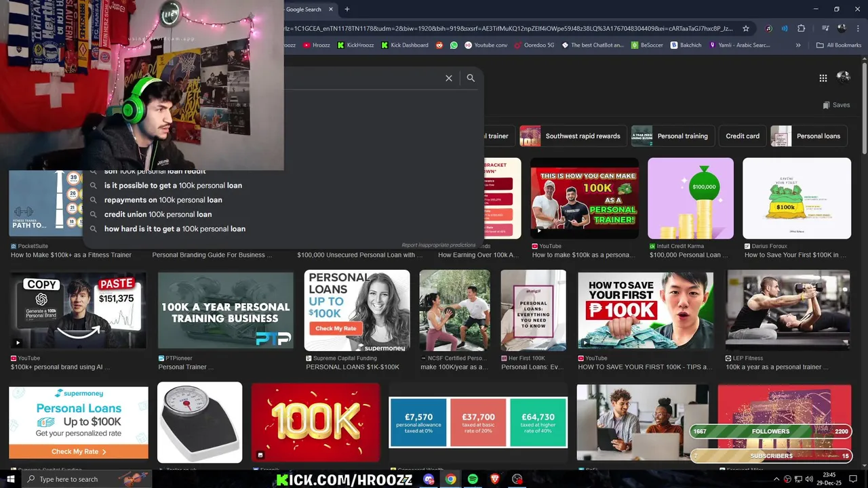Open the Discord icon in the taskbar
Viewport: 868px width, 488px height.
coord(429,479)
